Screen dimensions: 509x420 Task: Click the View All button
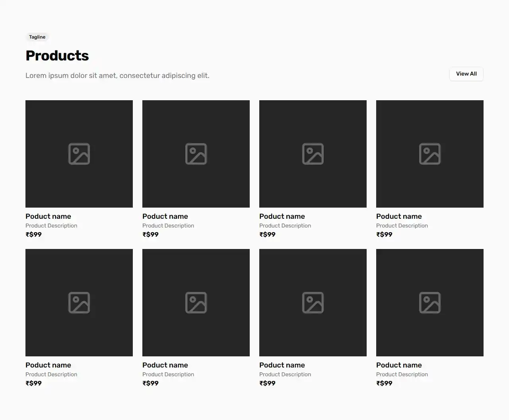466,74
